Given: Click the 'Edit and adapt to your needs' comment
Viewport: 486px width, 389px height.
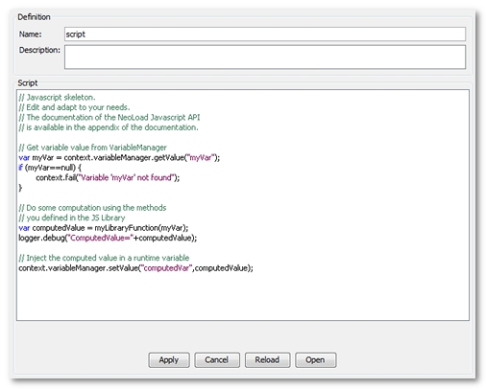Looking at the screenshot, I should 74,107.
